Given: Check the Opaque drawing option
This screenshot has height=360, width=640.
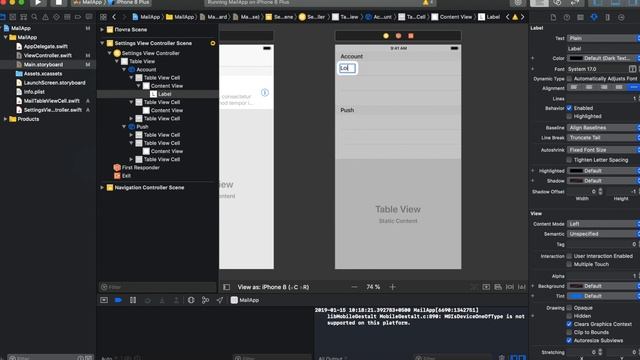Looking at the screenshot, I should click(569, 308).
